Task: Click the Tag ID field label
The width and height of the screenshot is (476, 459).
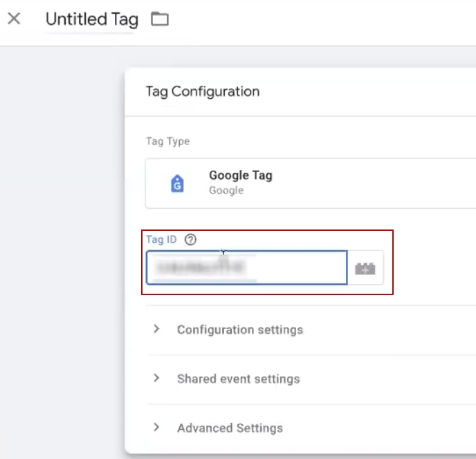Action: [x=161, y=240]
